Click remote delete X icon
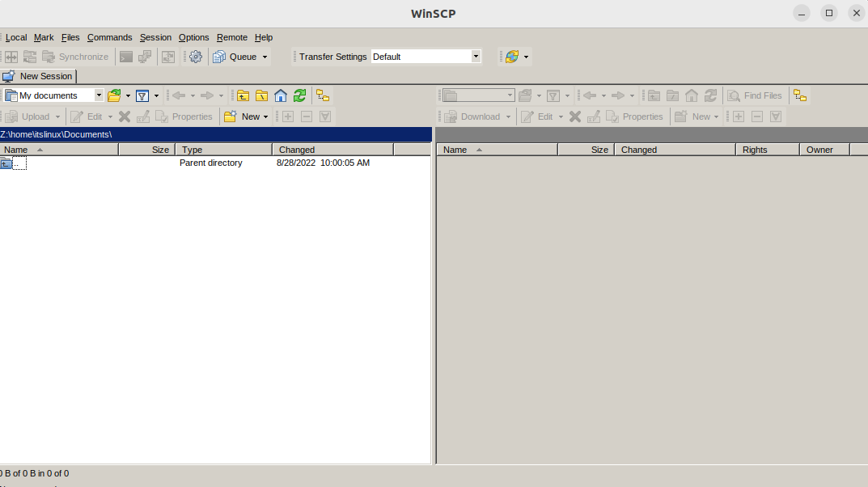This screenshot has width=868, height=487. tap(575, 116)
